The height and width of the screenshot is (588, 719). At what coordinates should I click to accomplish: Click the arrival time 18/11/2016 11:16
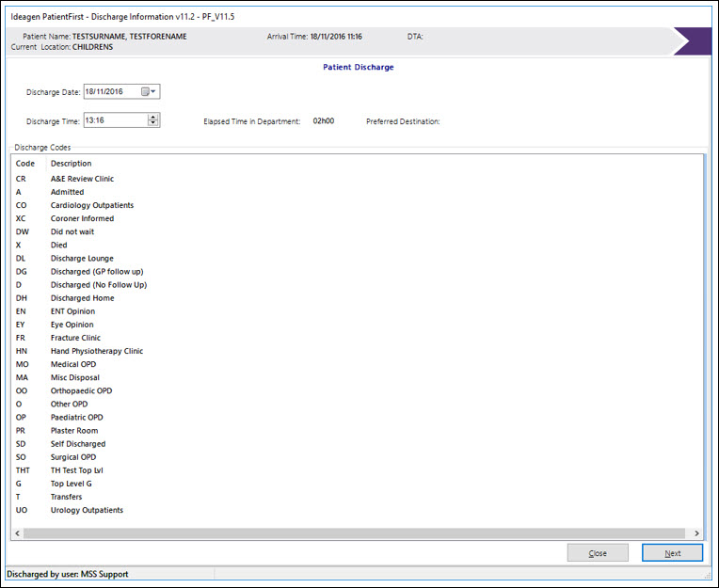(336, 37)
